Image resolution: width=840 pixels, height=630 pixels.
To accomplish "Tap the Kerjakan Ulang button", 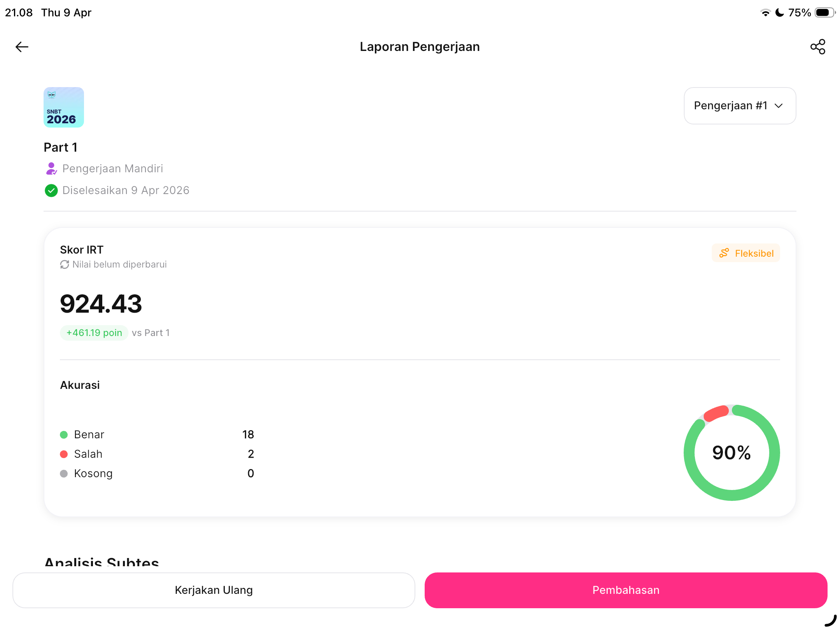I will [214, 590].
